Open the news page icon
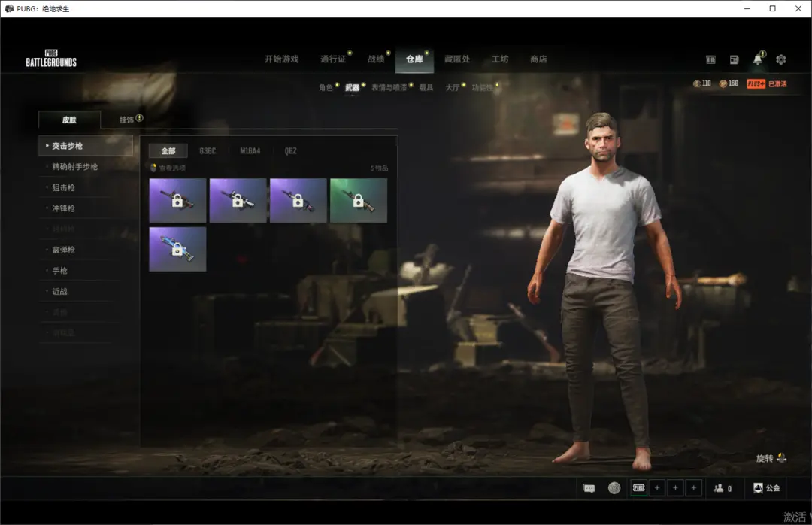The image size is (812, 525). tap(734, 59)
